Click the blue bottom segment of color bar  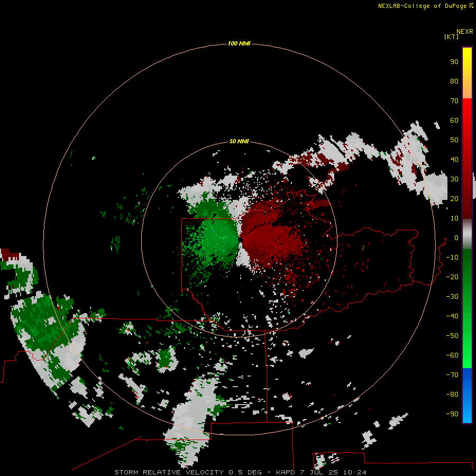coord(467,396)
